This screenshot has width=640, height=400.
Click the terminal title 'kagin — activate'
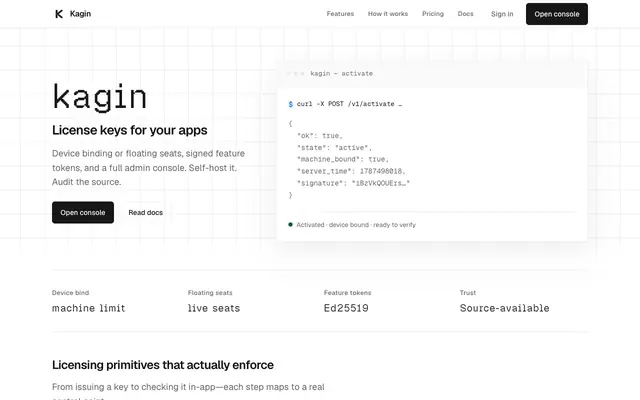pyautogui.click(x=341, y=73)
